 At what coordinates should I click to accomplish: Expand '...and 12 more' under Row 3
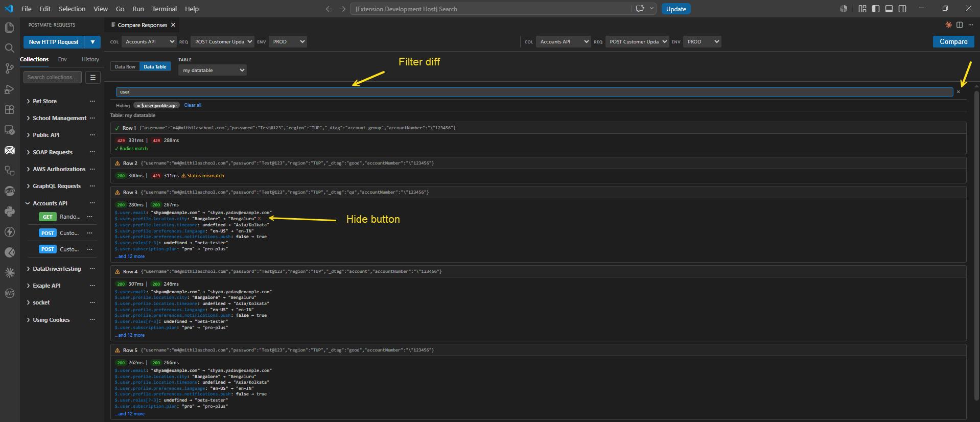(130, 256)
